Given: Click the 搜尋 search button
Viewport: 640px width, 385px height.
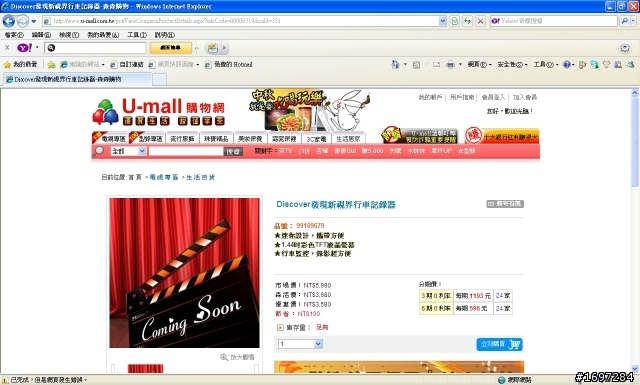Looking at the screenshot, I should pos(233,151).
